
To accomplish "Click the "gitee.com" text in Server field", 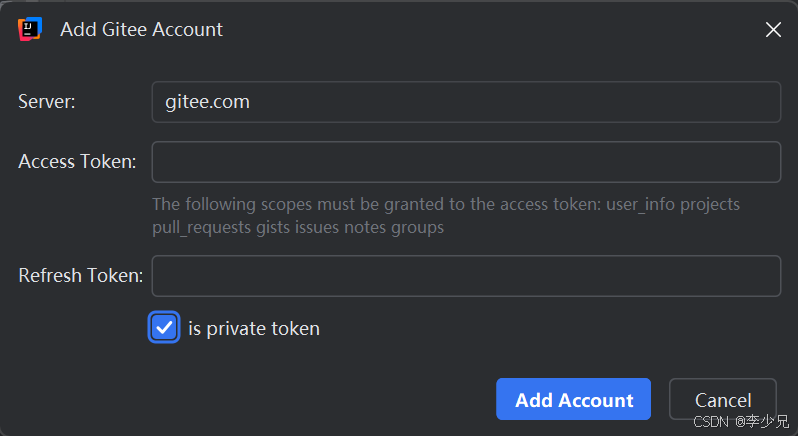I will pos(208,102).
